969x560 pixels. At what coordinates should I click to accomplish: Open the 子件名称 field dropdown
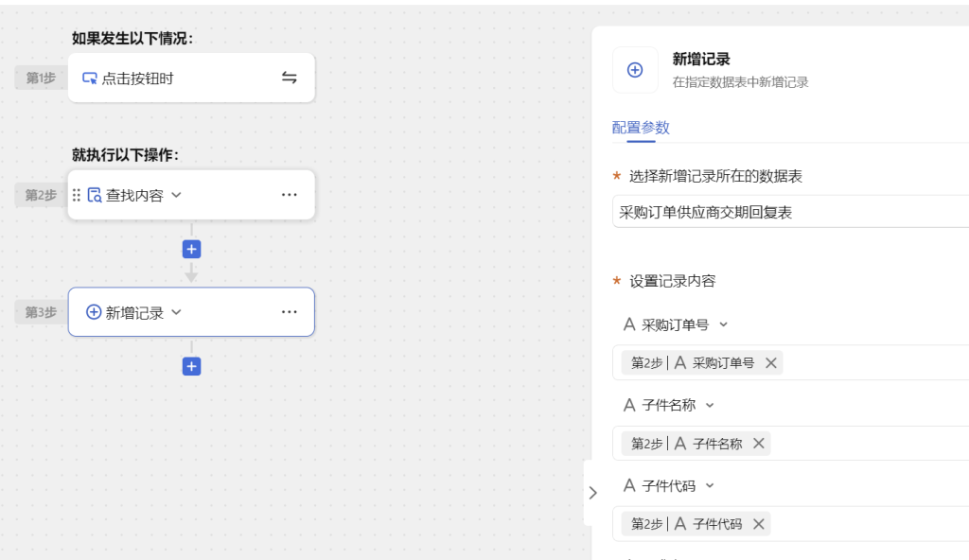(x=710, y=406)
